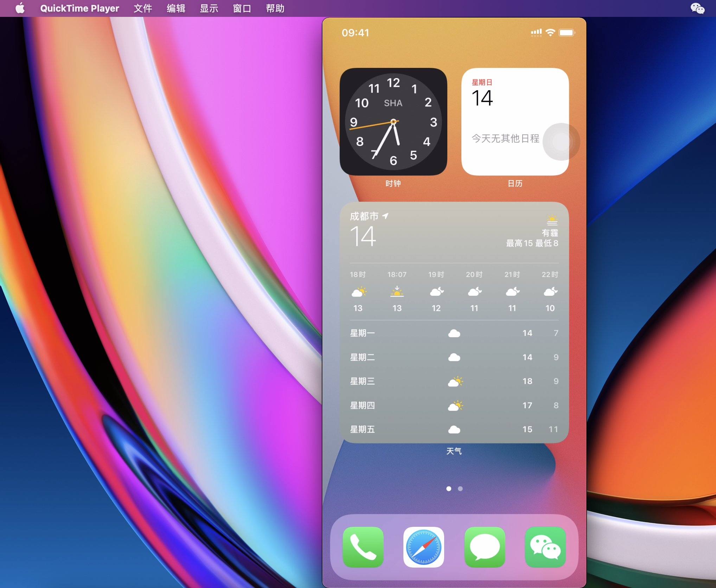The height and width of the screenshot is (588, 716).
Task: Tap the 21时 cloudy night icon
Action: 513,292
